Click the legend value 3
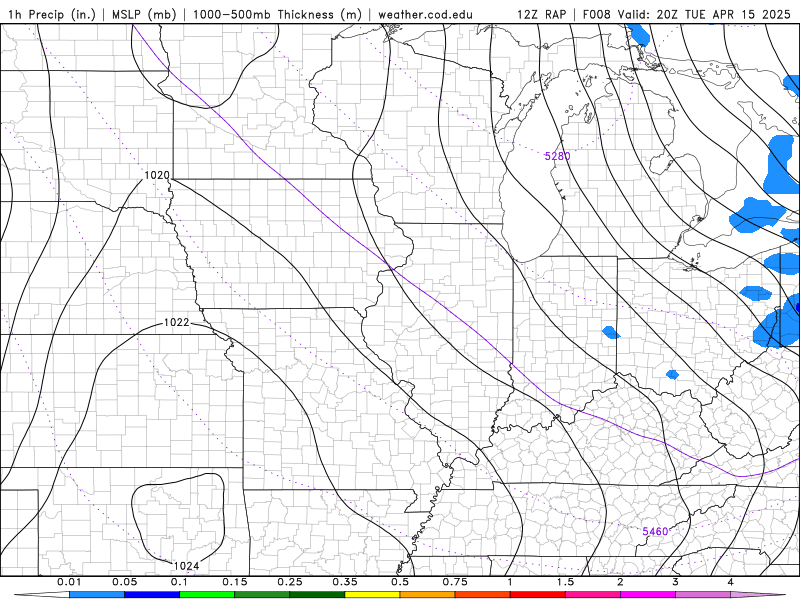Viewport: 800px width, 600px height. point(676,582)
